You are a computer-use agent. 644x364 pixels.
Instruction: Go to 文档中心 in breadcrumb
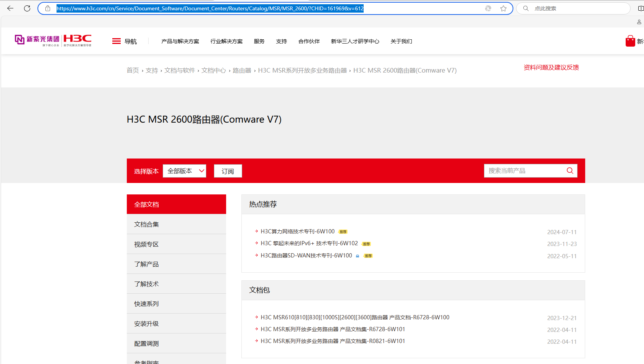coord(214,70)
